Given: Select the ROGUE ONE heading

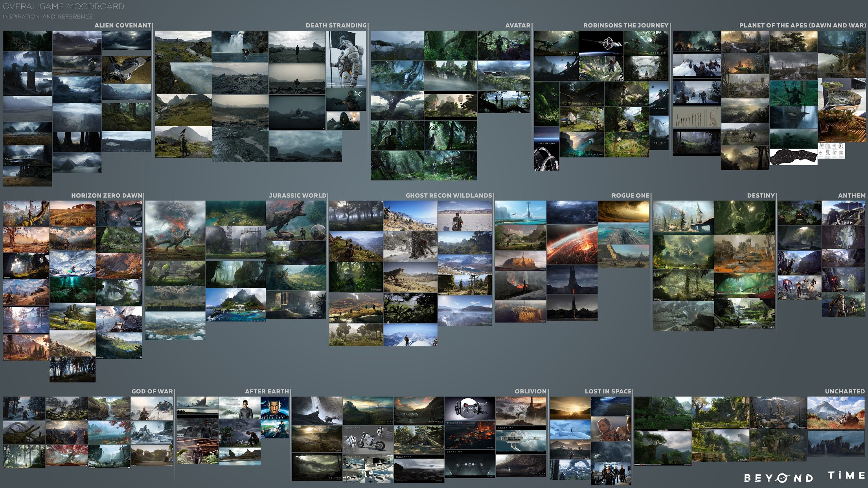Looking at the screenshot, I should 631,195.
